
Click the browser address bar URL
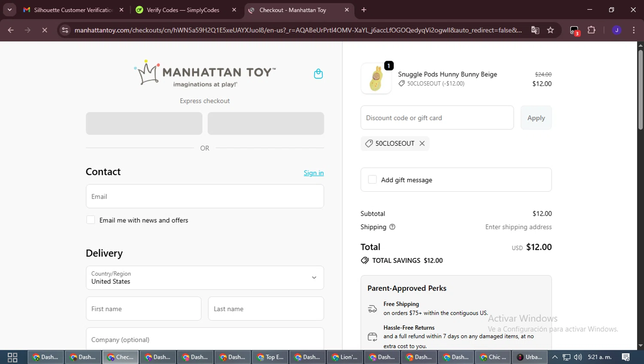tap(298, 30)
